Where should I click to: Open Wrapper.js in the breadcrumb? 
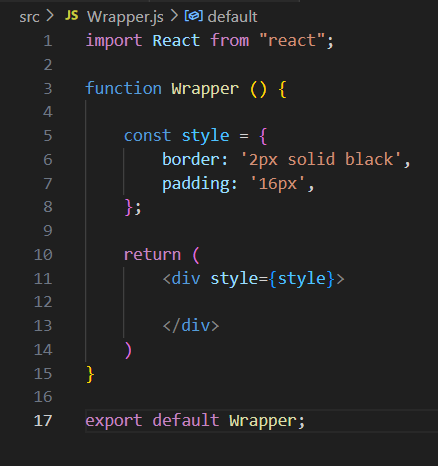click(125, 17)
